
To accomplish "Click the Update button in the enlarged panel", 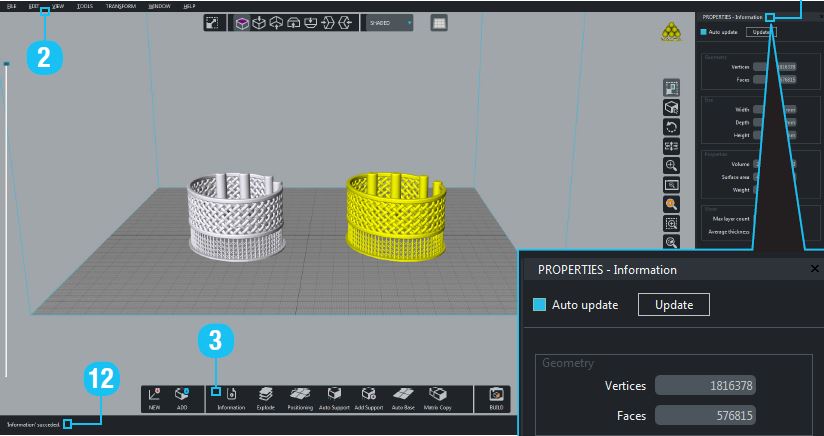I will (x=673, y=305).
